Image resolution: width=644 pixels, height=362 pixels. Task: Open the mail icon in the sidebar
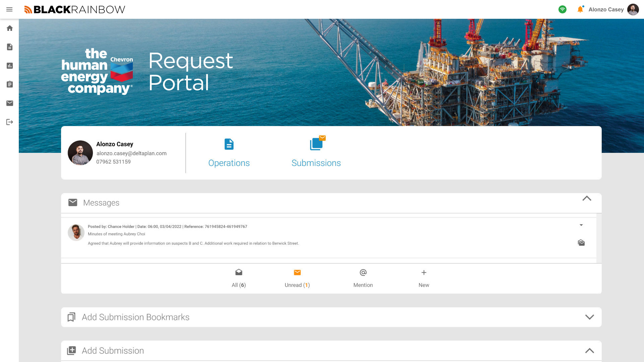pos(10,103)
